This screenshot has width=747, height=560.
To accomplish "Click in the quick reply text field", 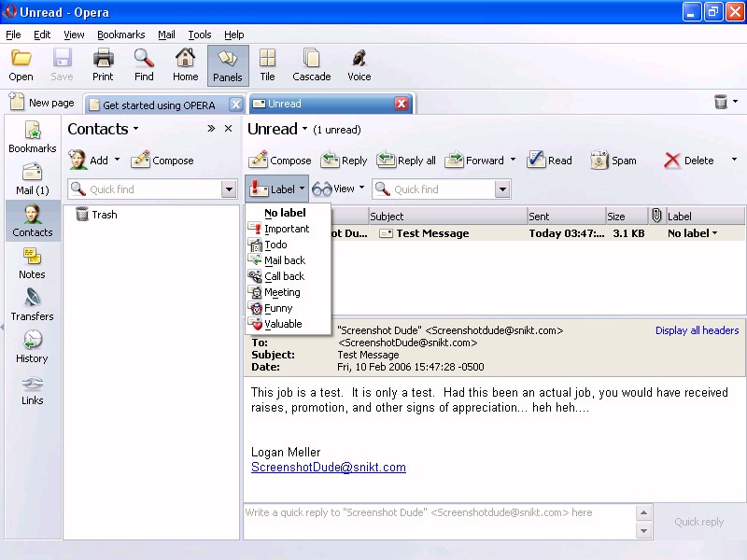I will click(x=439, y=521).
